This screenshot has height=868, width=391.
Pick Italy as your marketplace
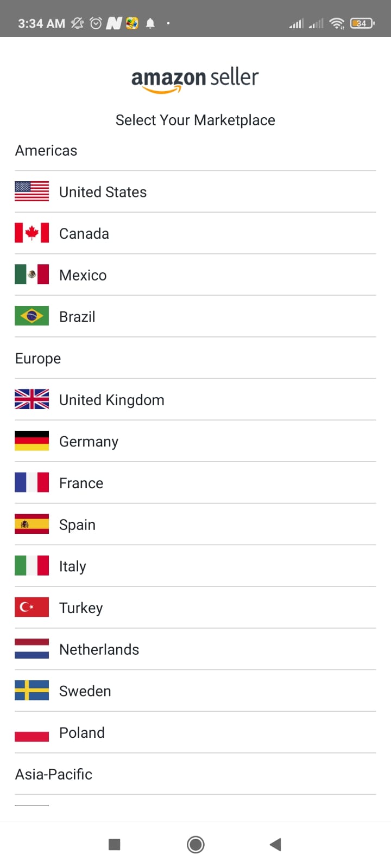pos(195,566)
